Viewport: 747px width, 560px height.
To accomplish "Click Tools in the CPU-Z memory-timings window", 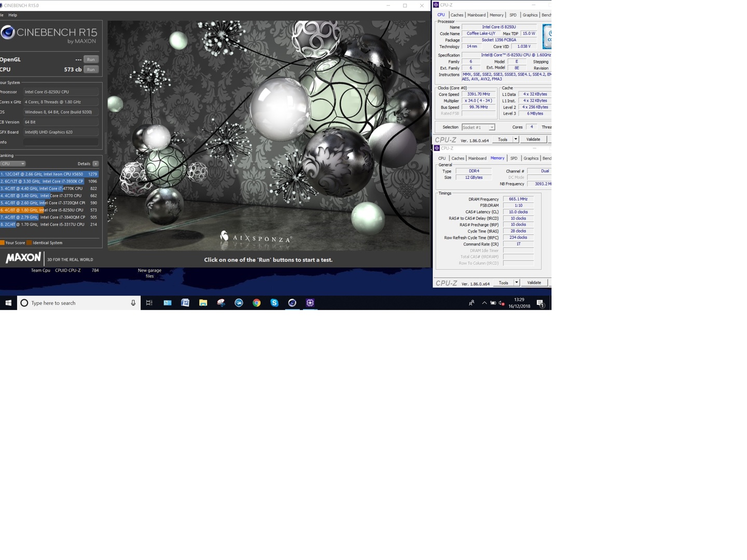I will tap(503, 283).
